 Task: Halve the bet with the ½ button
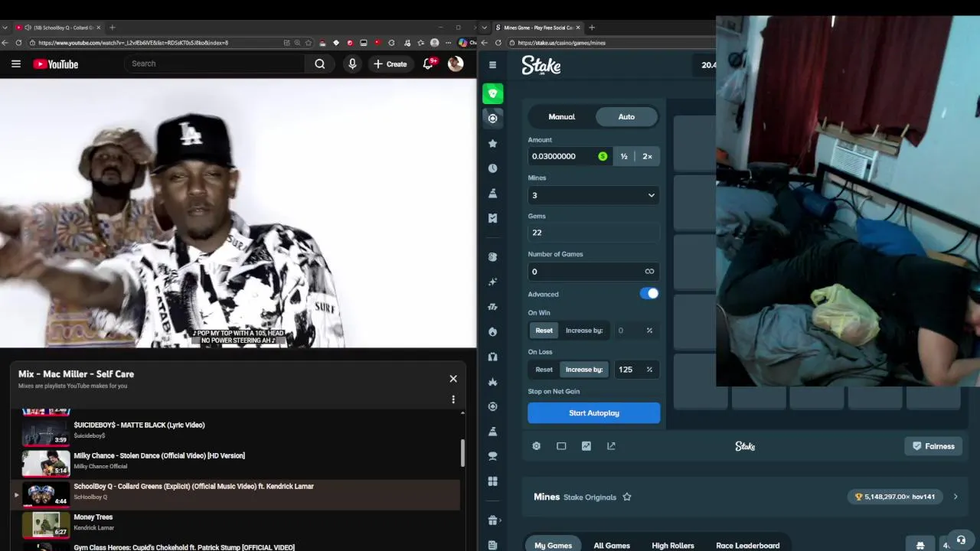coord(624,156)
